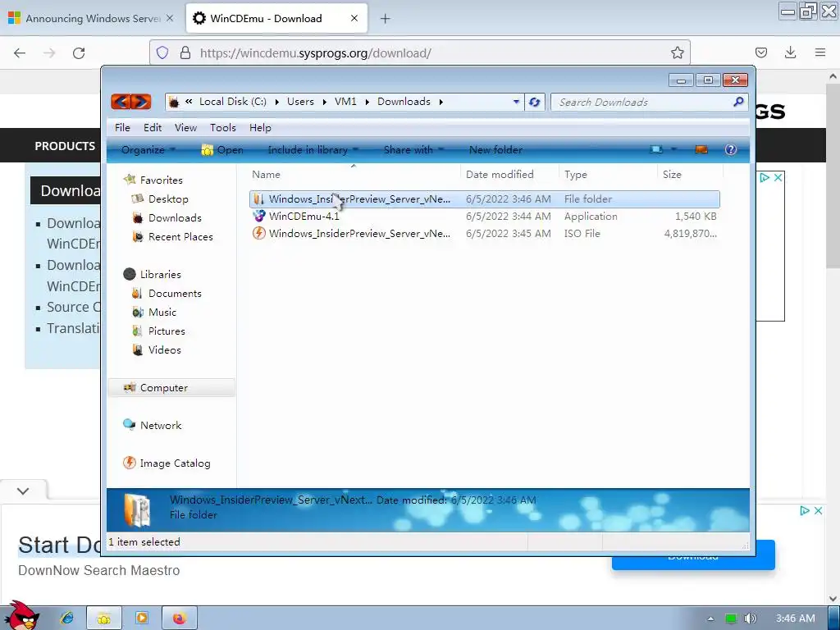
Task: Open the Explorer help question-mark icon
Action: point(731,150)
